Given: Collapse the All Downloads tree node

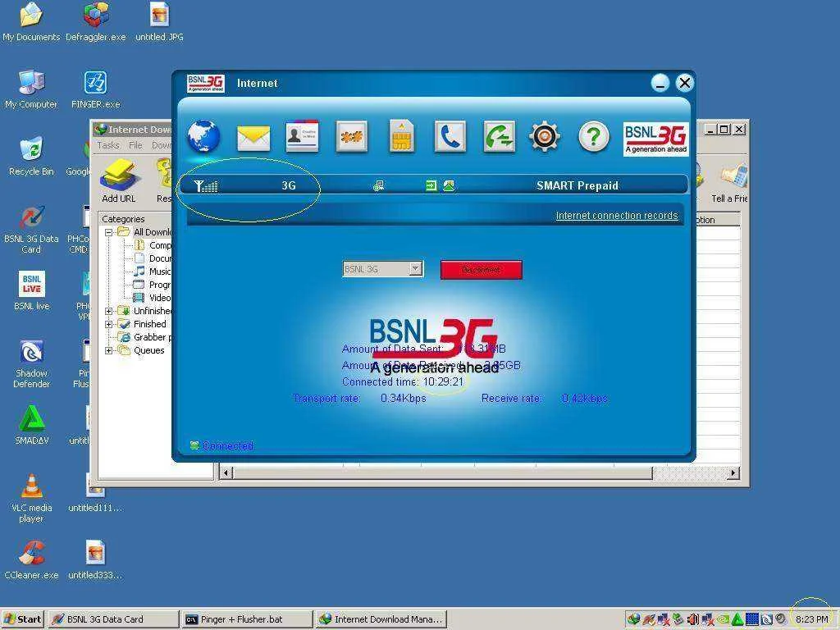Looking at the screenshot, I should (108, 232).
